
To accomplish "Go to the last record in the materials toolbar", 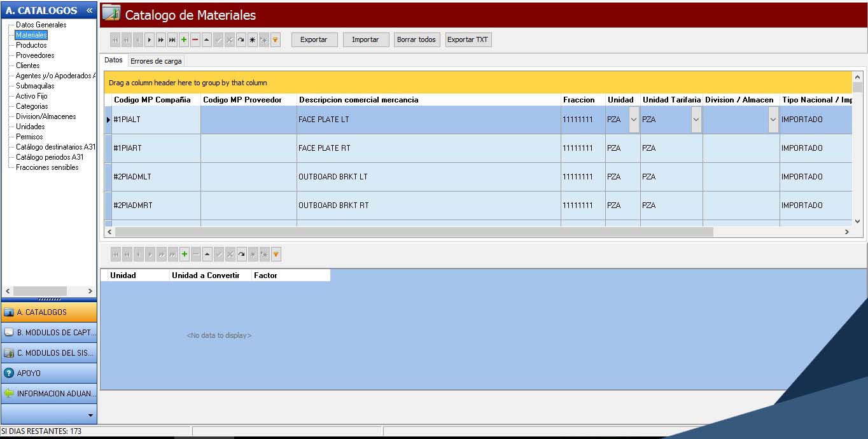I will [172, 40].
